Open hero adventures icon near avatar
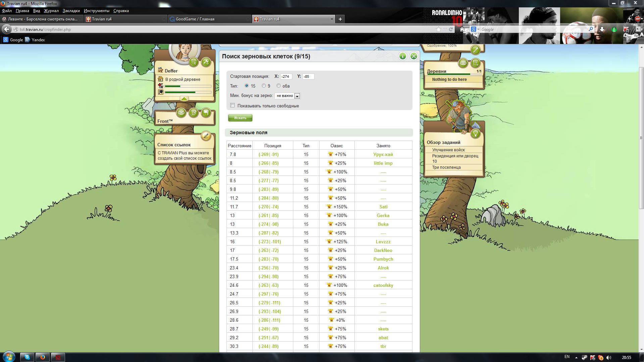The image size is (644, 362). point(194,62)
